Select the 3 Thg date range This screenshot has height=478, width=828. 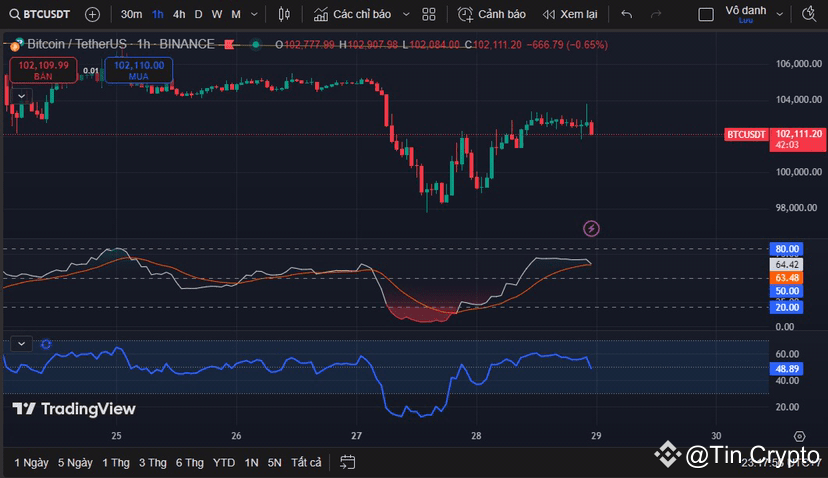(x=153, y=463)
